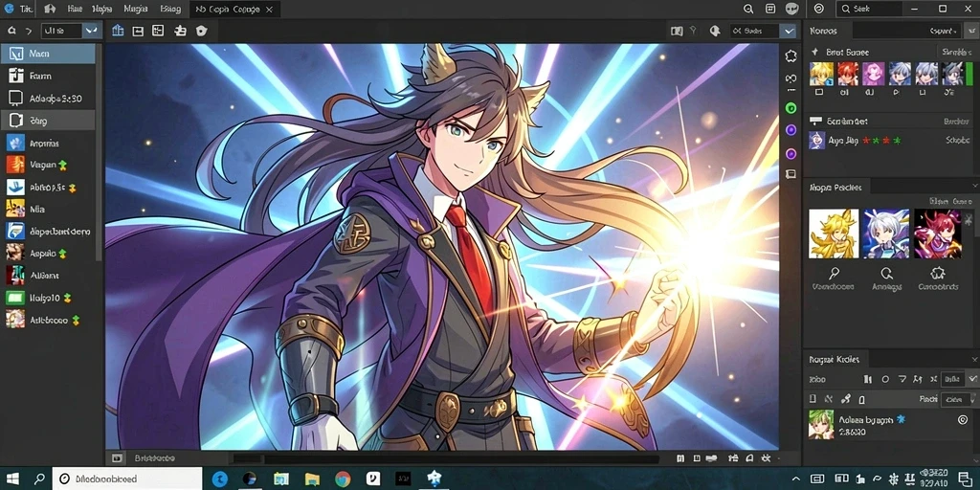Image resolution: width=980 pixels, height=490 pixels.
Task: Open the third text menu in the top bar
Action: click(136, 9)
